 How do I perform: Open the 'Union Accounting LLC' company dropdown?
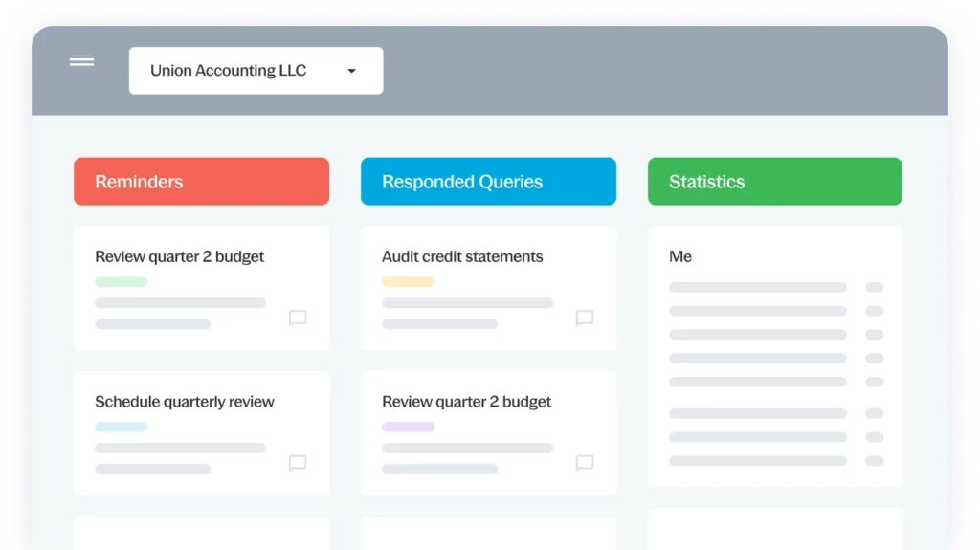[x=256, y=71]
